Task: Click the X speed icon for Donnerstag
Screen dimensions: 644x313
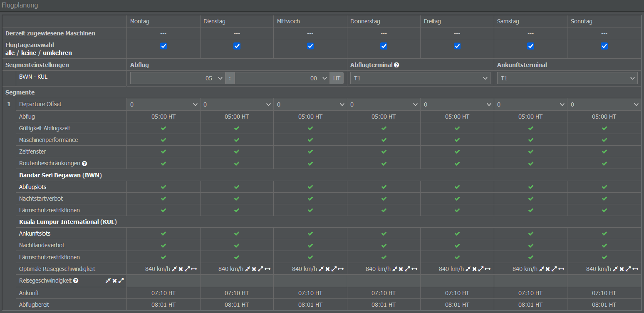Action: point(401,269)
